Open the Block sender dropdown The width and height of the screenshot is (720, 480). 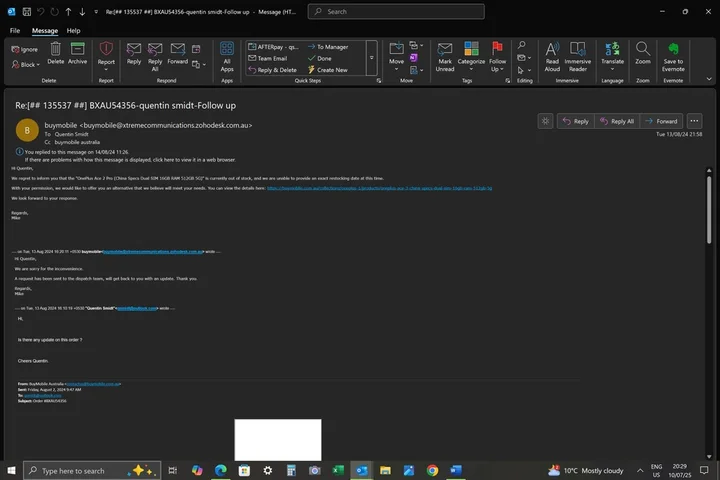click(x=26, y=64)
